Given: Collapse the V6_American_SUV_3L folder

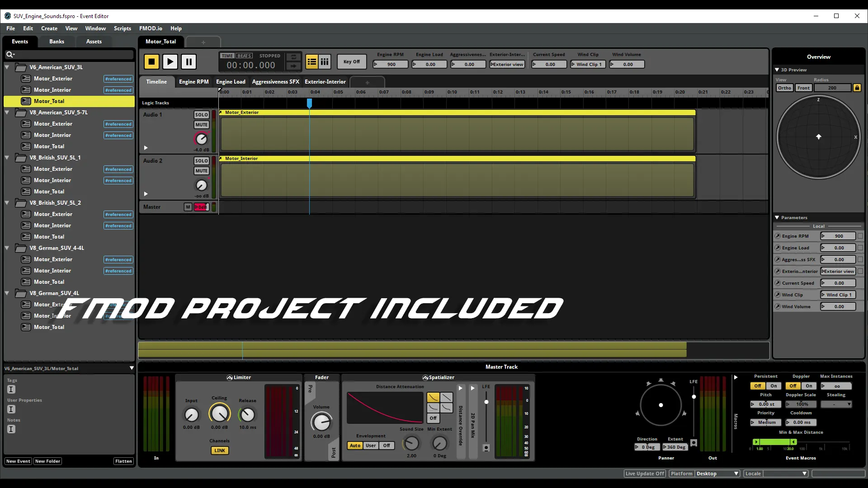Looking at the screenshot, I should (7, 67).
